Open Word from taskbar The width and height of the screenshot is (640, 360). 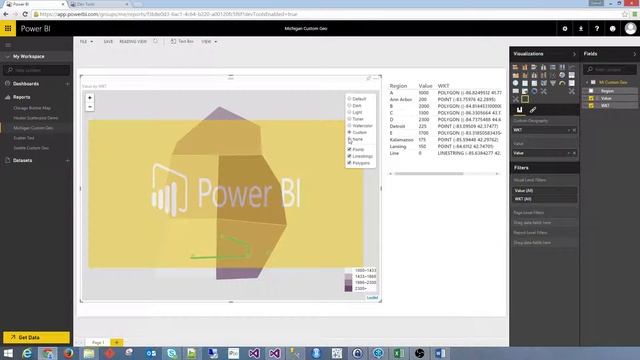click(440, 353)
